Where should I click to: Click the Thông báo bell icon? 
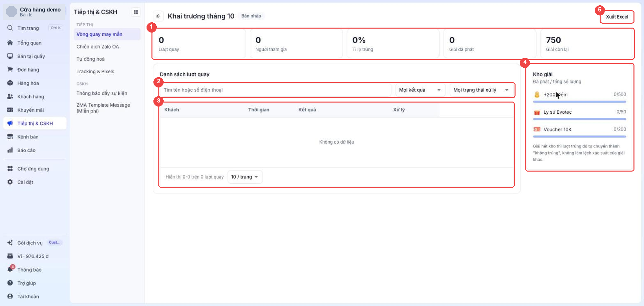click(x=10, y=270)
